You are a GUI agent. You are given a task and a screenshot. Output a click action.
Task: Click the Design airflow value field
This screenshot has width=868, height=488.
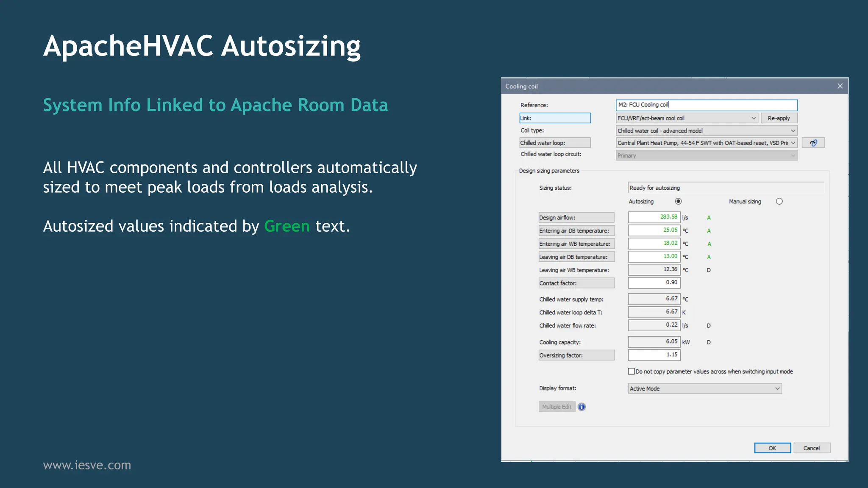point(654,217)
